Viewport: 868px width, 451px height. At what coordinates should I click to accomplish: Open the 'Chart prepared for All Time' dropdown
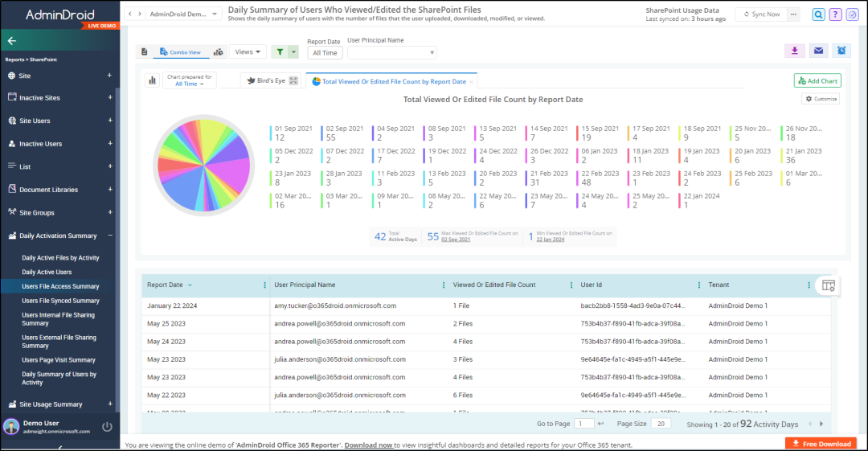pyautogui.click(x=190, y=80)
